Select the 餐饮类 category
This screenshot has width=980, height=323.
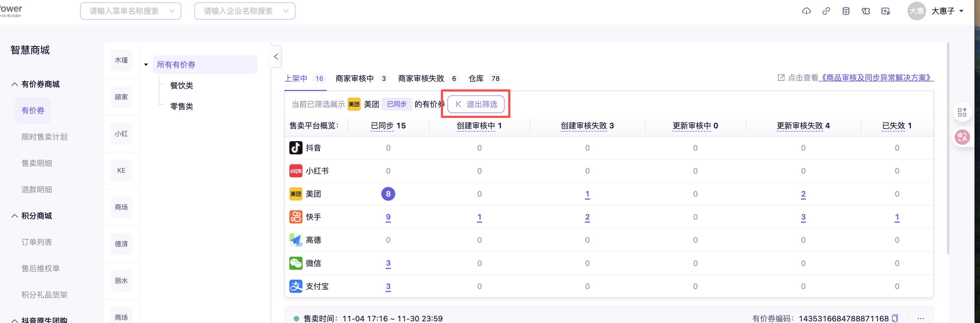[x=181, y=86]
